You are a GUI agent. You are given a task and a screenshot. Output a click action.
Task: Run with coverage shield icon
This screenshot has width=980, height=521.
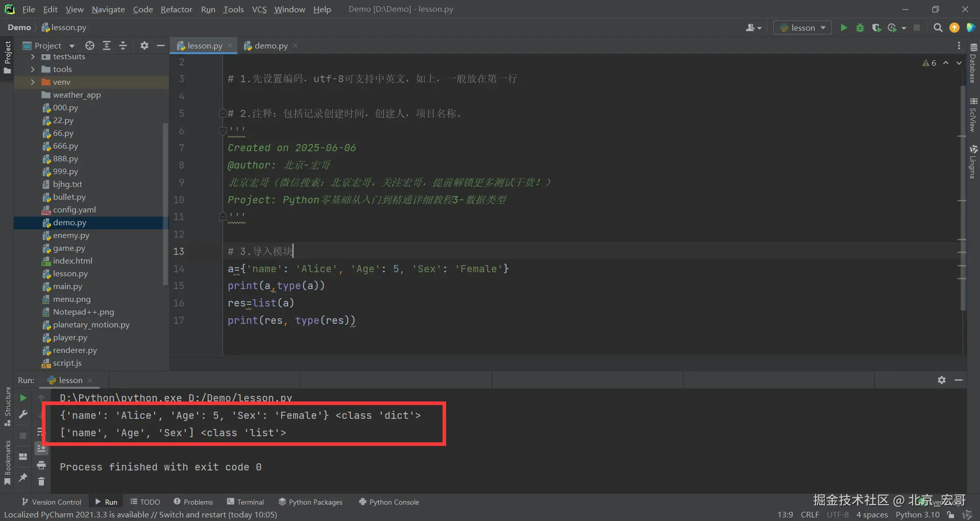tap(876, 28)
